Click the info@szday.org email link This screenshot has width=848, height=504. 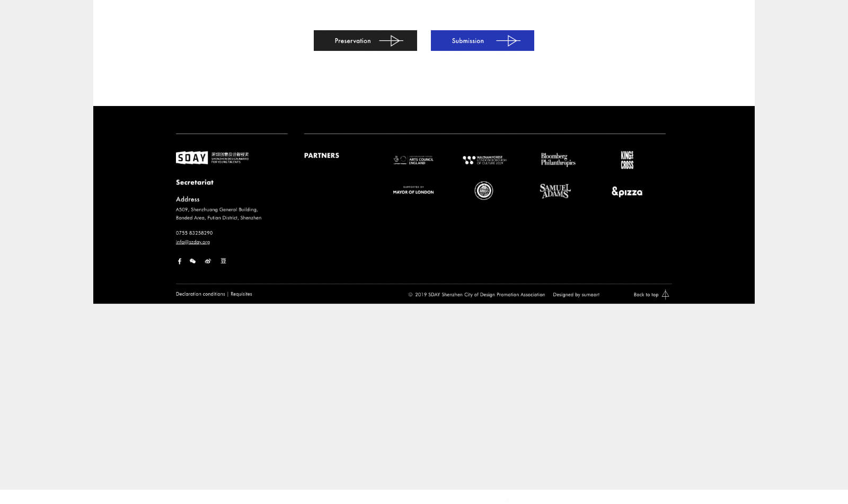(193, 242)
